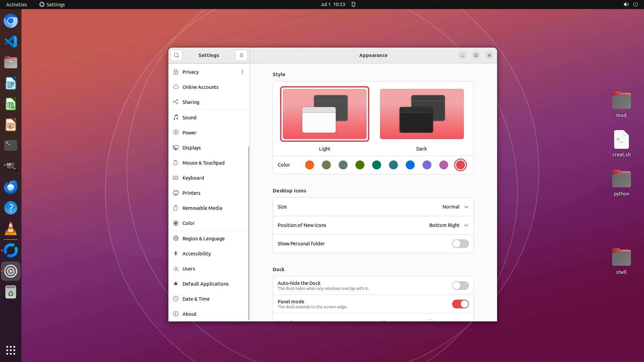Turn on Auto-hide the Dock
This screenshot has width=644, height=362.
point(460,286)
